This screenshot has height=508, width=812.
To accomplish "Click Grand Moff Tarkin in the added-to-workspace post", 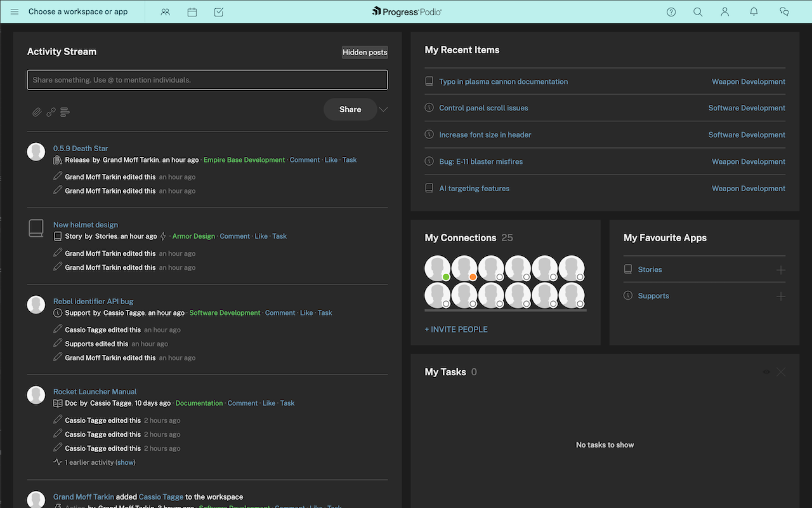I will click(84, 497).
